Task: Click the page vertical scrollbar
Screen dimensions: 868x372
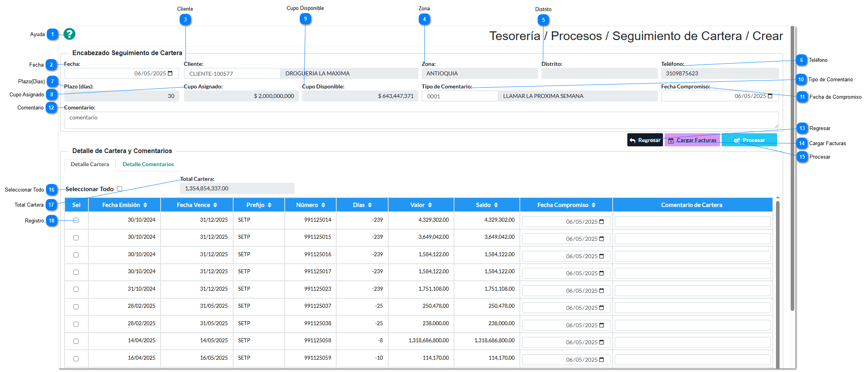Action: pos(792,169)
